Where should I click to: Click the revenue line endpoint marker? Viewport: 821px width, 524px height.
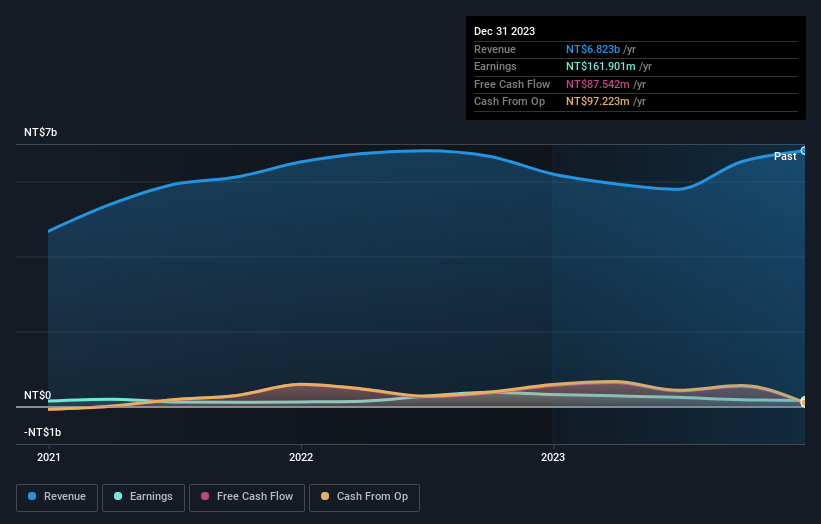(x=804, y=151)
